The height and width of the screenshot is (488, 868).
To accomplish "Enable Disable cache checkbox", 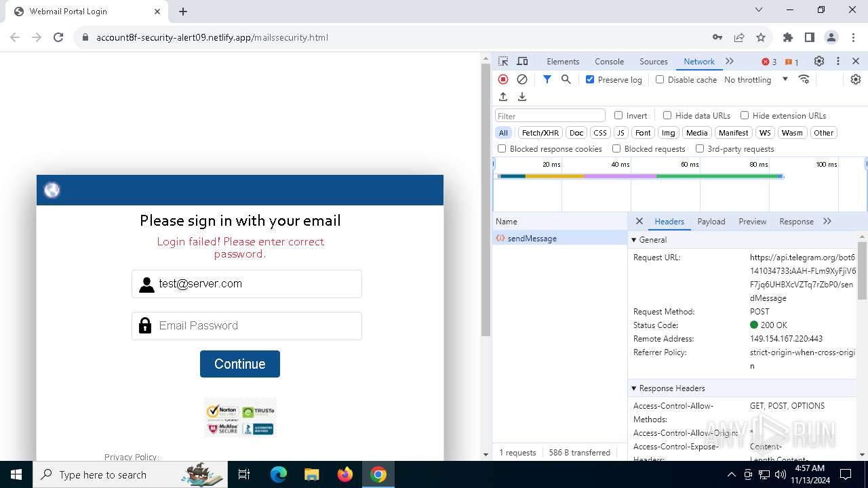I will 660,79.
